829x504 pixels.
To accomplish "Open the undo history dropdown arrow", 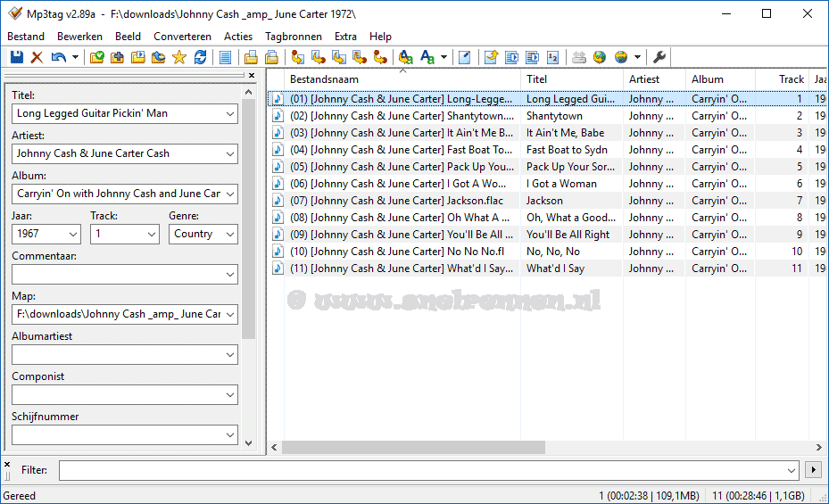I will point(75,57).
